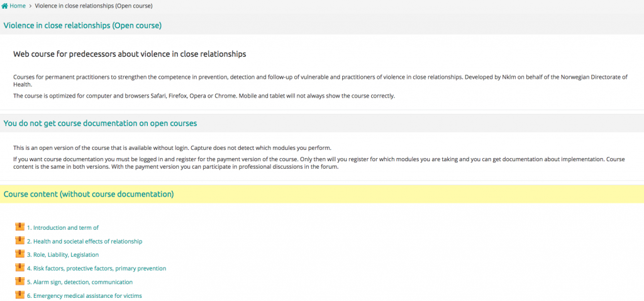Open 3. Role, Liability, Legislation module

click(x=63, y=255)
